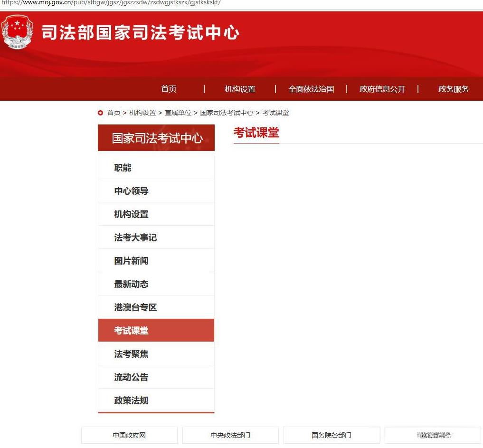
Task: Select 职能 in the sidebar
Action: pos(156,168)
